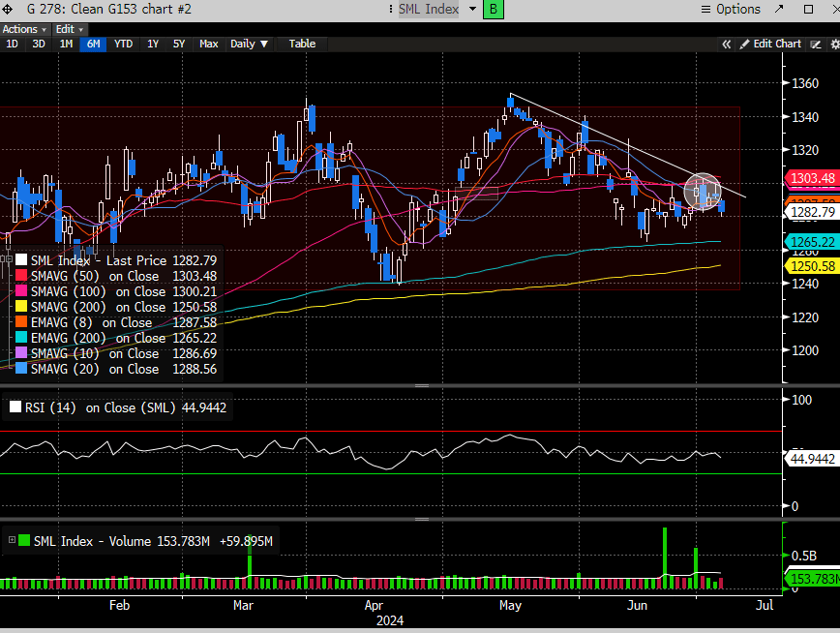Click the May label on date axis
This screenshot has height=633, width=840.
point(510,605)
